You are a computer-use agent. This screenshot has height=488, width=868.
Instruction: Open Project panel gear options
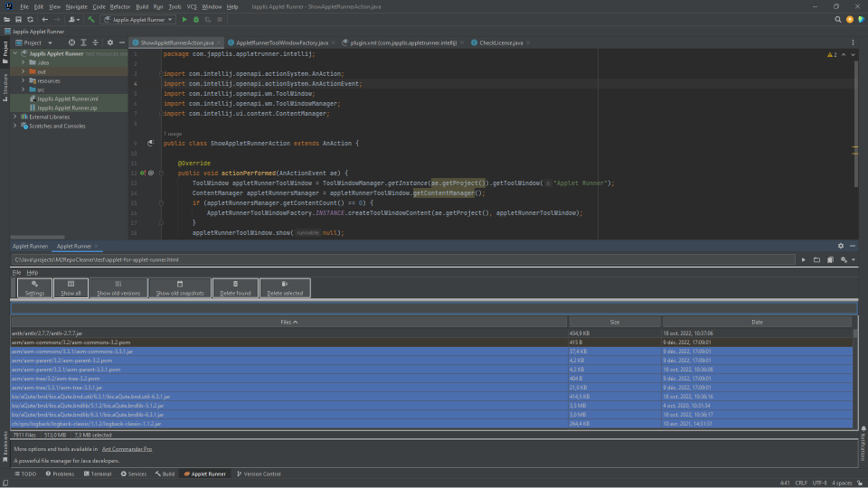coord(110,42)
